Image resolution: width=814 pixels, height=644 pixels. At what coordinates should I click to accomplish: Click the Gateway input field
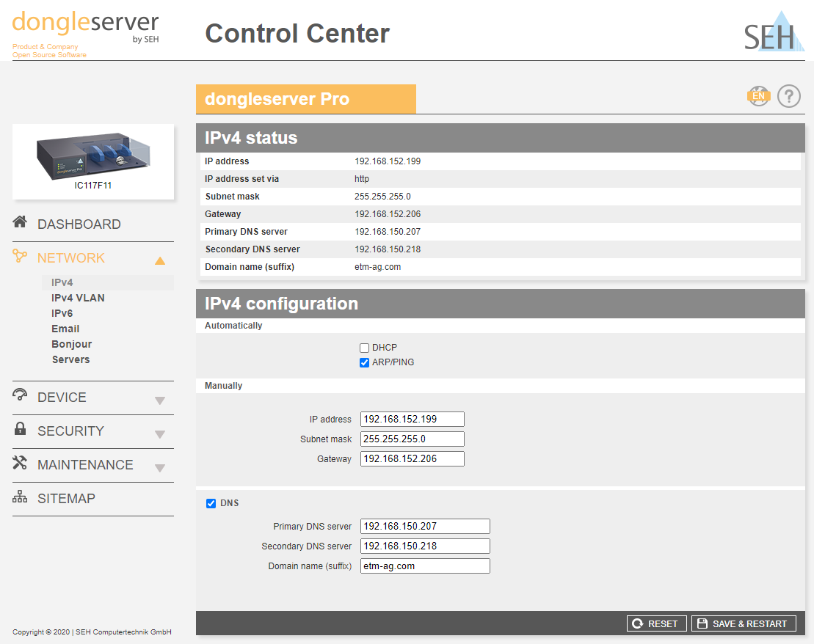click(413, 458)
